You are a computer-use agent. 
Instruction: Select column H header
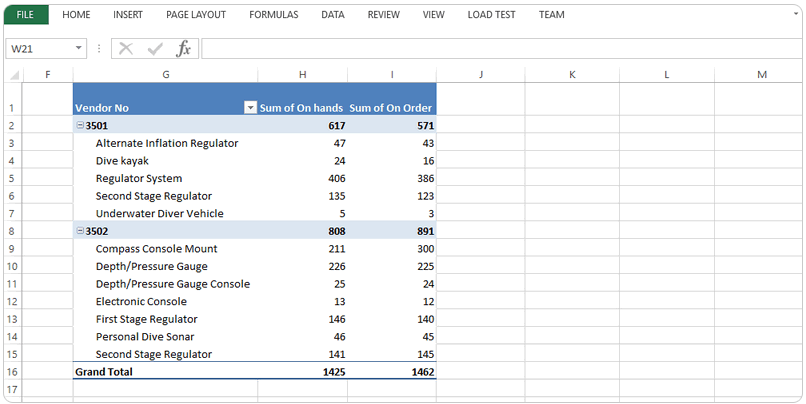(x=302, y=75)
